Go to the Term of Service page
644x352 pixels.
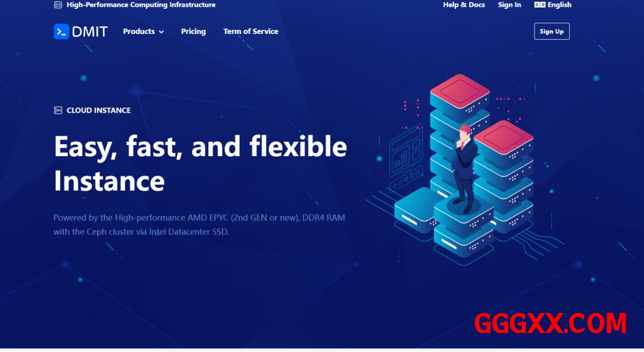click(x=250, y=31)
